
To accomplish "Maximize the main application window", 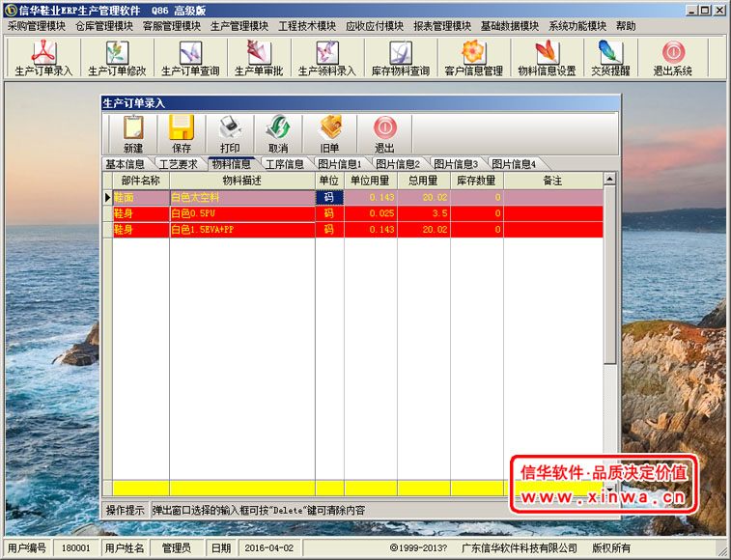I will (x=705, y=11).
